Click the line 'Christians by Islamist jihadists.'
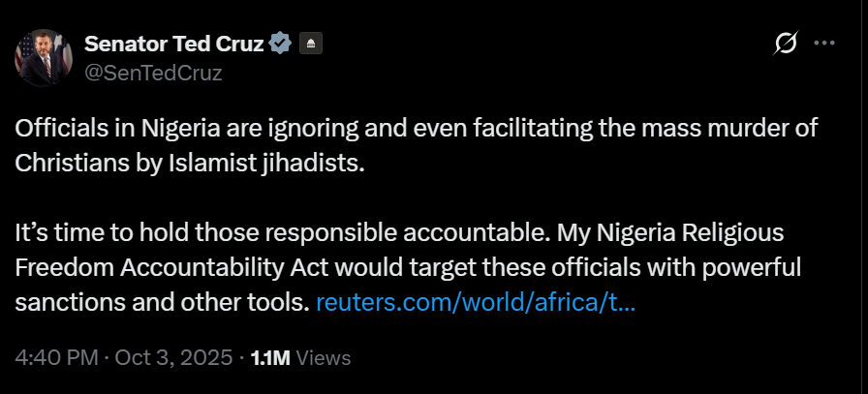This screenshot has height=394, width=868. tap(191, 162)
